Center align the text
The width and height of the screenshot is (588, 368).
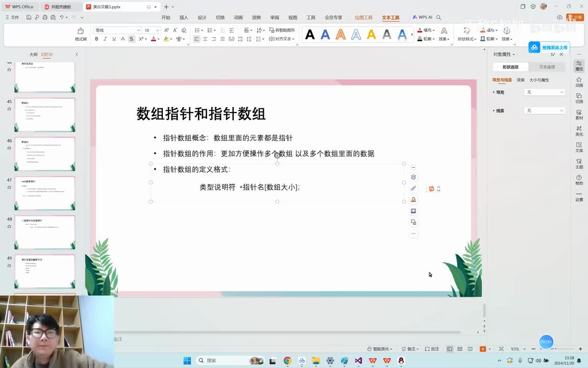tap(205, 39)
